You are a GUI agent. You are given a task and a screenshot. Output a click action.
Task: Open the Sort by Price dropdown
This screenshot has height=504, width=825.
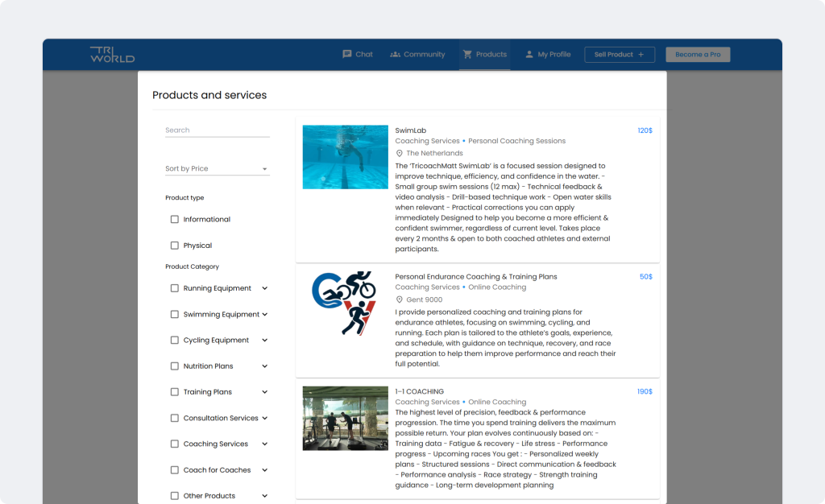point(217,169)
